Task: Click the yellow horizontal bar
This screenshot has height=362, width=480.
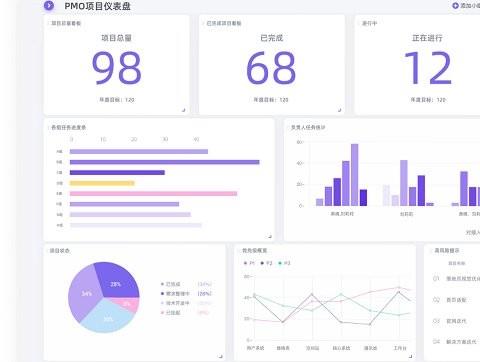Action: 102,183
